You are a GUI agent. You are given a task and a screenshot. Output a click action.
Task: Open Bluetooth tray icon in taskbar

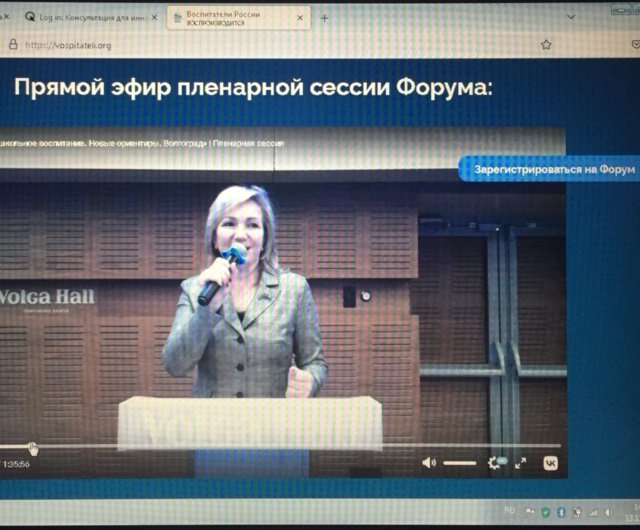(561, 512)
